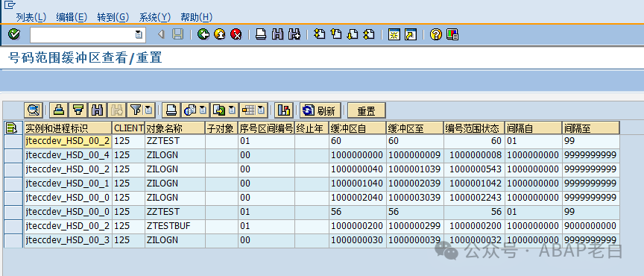Open the 帮助(H) menu
This screenshot has width=644, height=276.
click(x=196, y=17)
